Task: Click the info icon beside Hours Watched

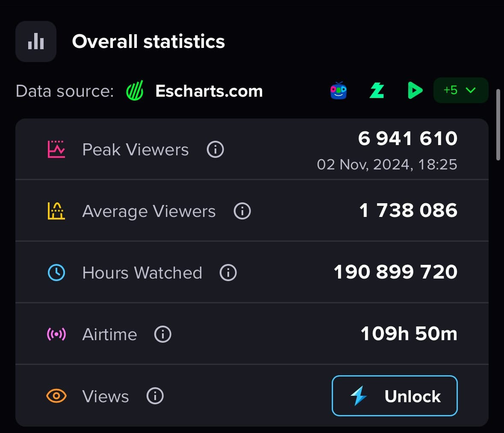Action: [x=228, y=273]
